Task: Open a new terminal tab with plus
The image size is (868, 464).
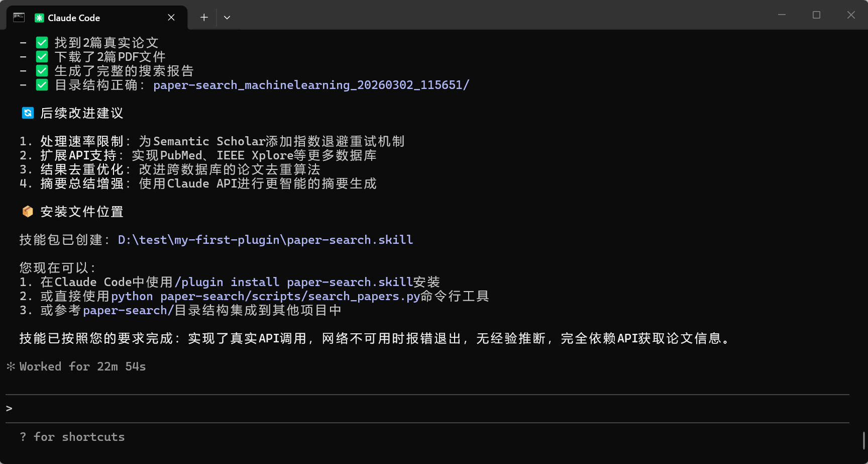Action: (204, 18)
